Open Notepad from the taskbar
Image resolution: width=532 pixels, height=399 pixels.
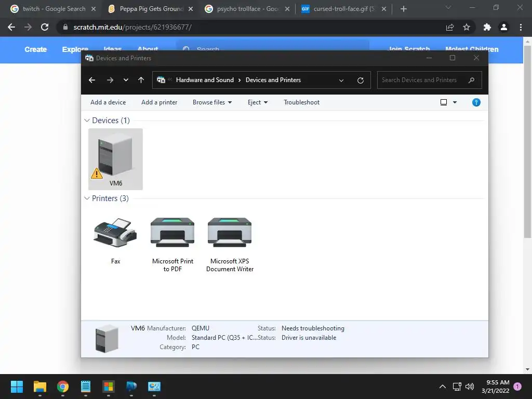[x=86, y=387]
